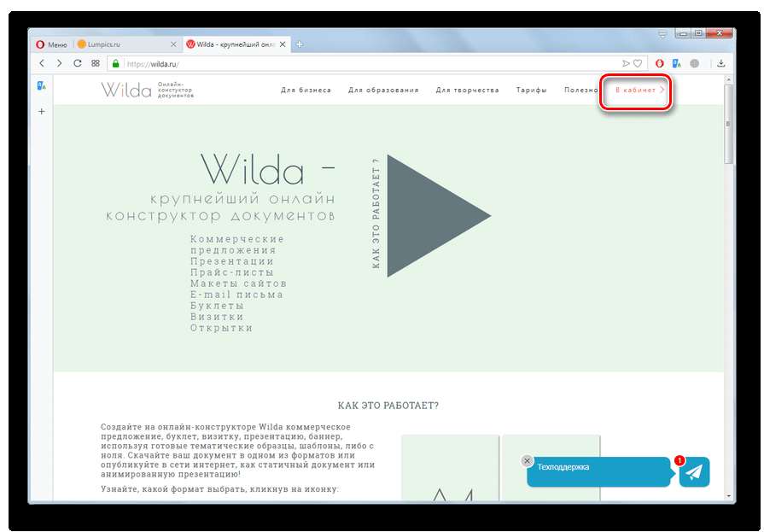Screen dimensions: 764x532
Task: Click the Прайс-листы list item
Action: (232, 272)
